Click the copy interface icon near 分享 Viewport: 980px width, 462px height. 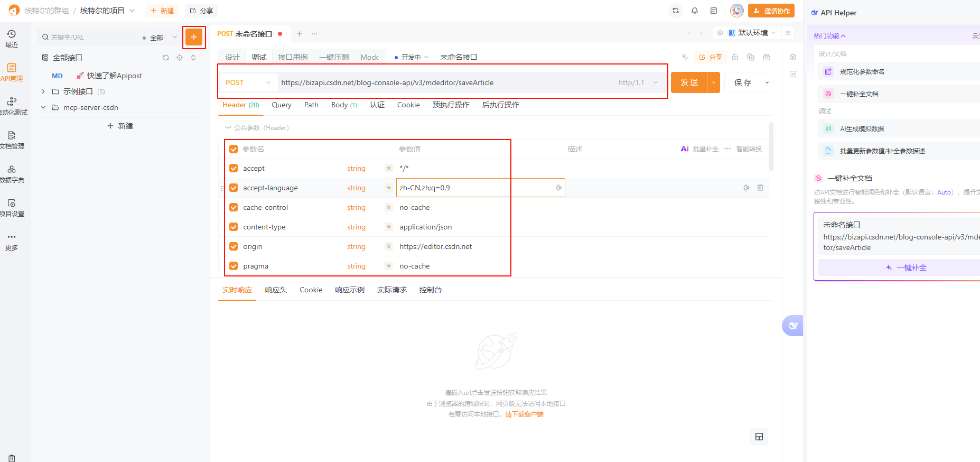point(751,57)
